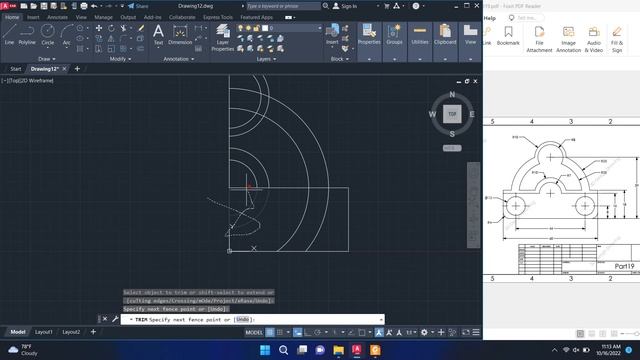Open Layer Properties manager

[x=222, y=38]
